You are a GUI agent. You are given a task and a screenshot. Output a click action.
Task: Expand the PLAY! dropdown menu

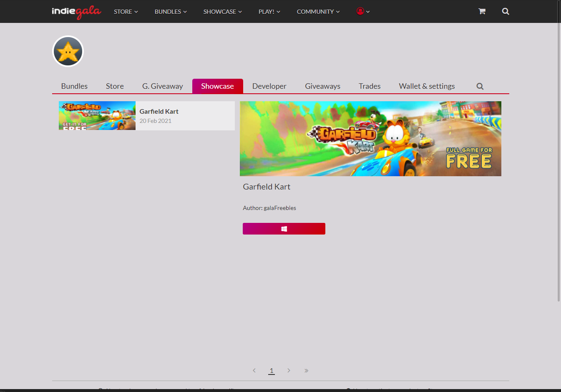coord(269,12)
